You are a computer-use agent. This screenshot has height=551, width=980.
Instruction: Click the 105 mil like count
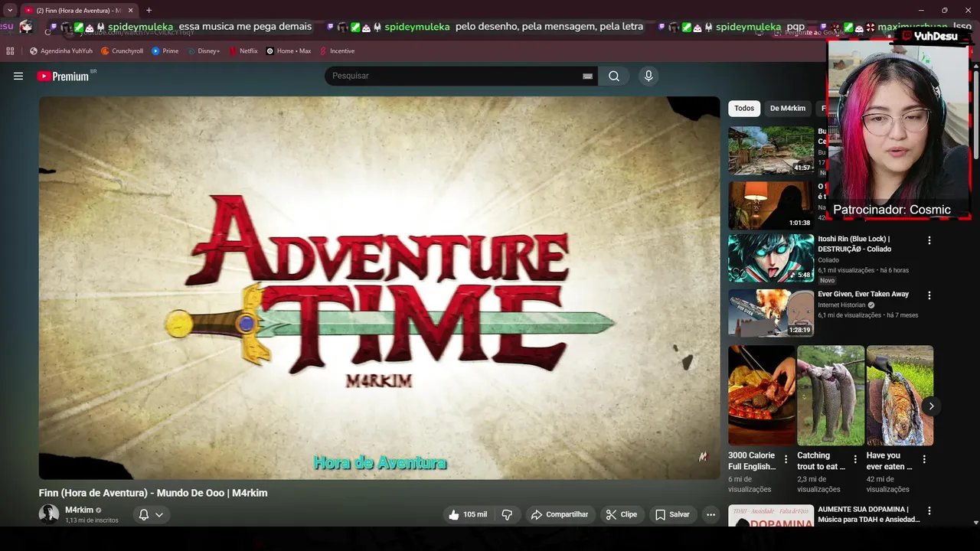click(x=475, y=514)
